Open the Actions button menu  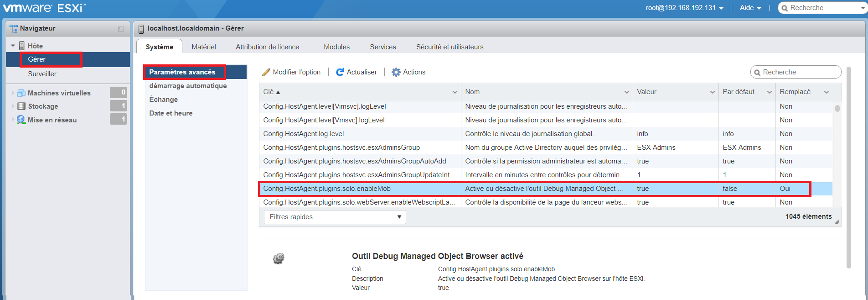coord(408,72)
